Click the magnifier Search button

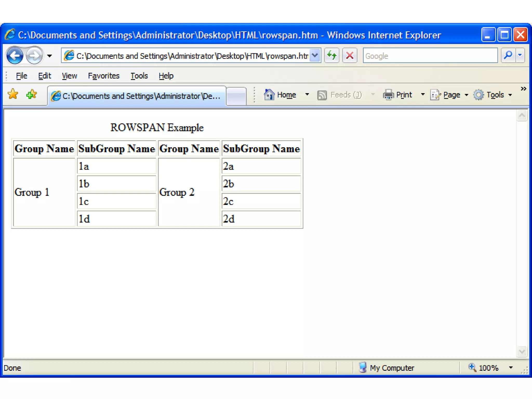508,55
